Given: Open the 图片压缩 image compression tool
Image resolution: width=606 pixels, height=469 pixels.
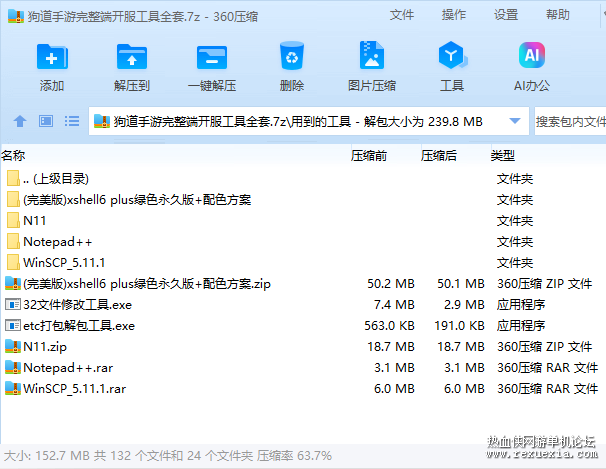Looking at the screenshot, I should 372,55.
